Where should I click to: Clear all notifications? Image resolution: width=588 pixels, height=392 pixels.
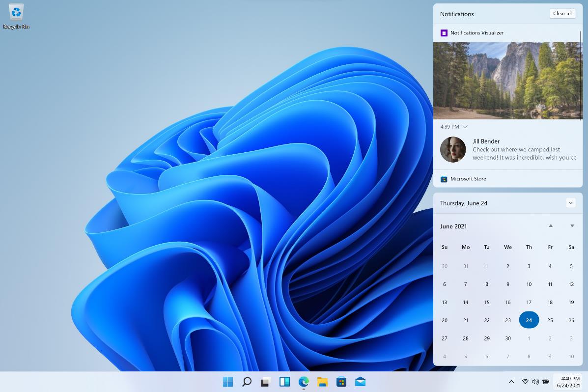click(x=562, y=13)
